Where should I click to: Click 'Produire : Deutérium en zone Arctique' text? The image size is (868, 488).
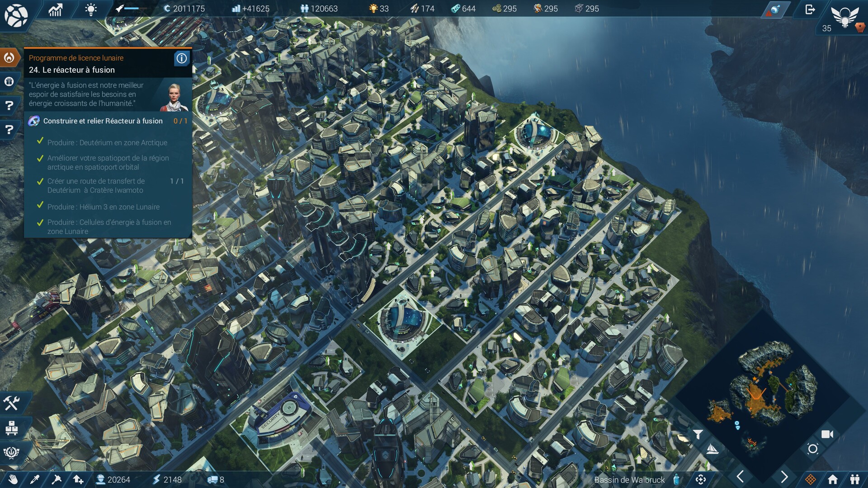click(x=107, y=143)
